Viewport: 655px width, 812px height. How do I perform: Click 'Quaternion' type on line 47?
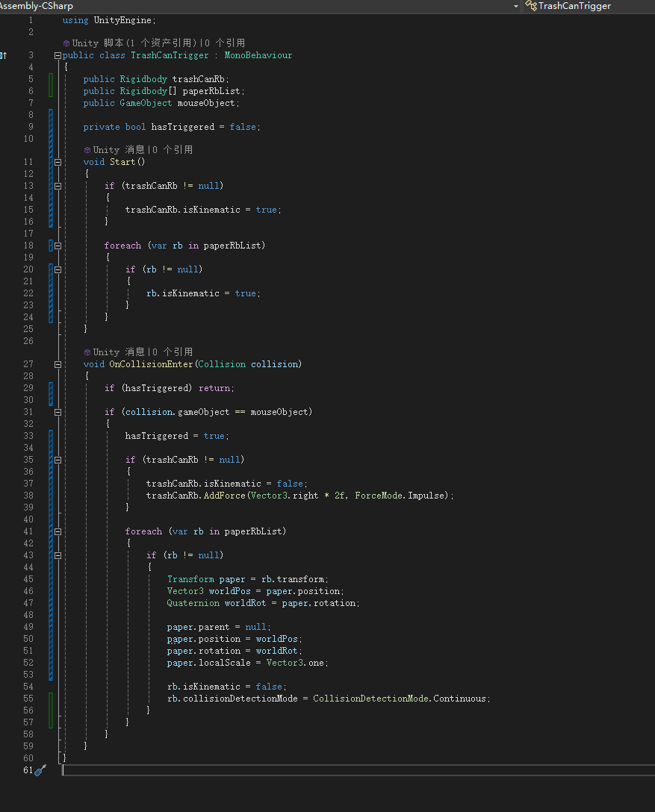click(x=193, y=603)
